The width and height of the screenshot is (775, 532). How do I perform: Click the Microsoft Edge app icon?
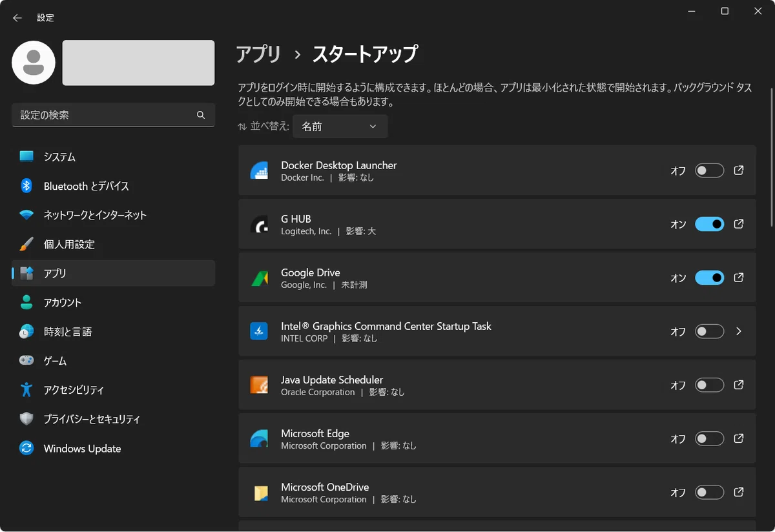[x=259, y=439]
